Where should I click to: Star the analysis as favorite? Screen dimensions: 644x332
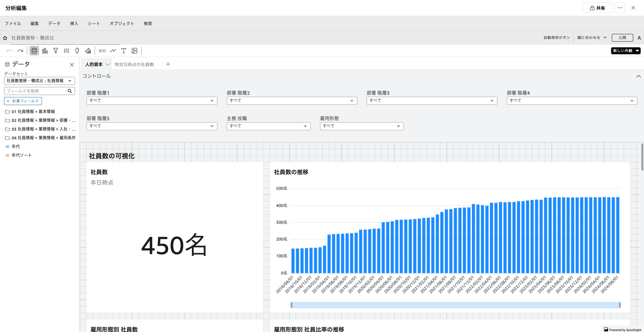[x=5, y=38]
